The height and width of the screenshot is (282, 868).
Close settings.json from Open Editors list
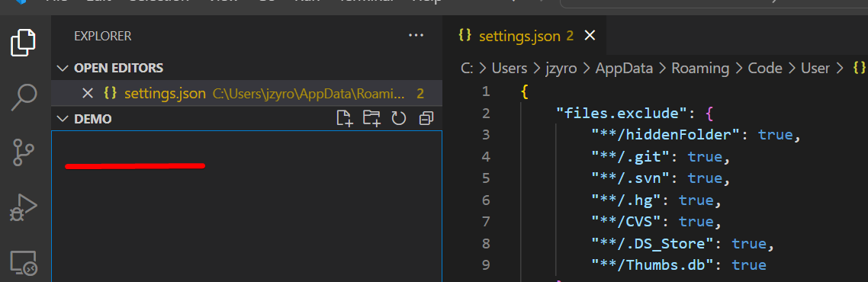coord(88,94)
